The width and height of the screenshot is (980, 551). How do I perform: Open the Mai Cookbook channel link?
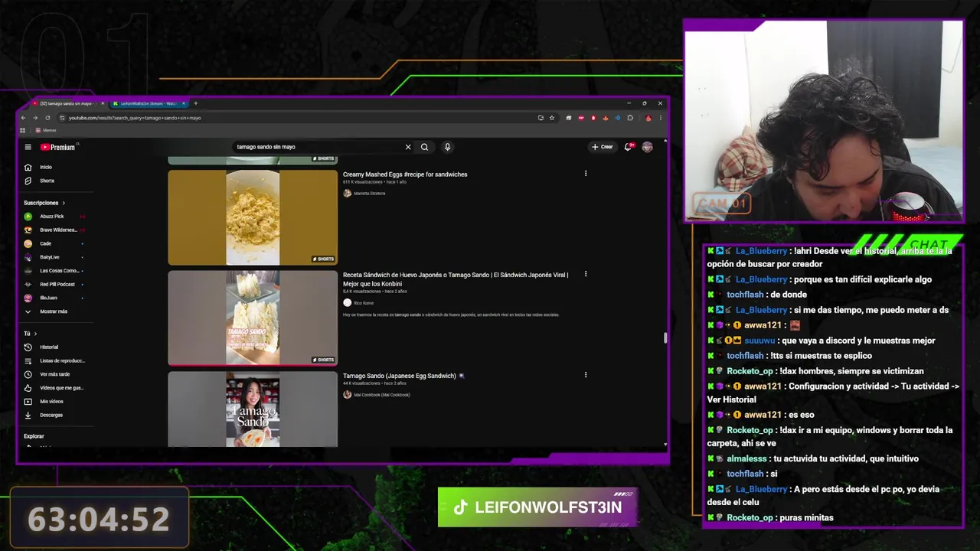point(381,395)
